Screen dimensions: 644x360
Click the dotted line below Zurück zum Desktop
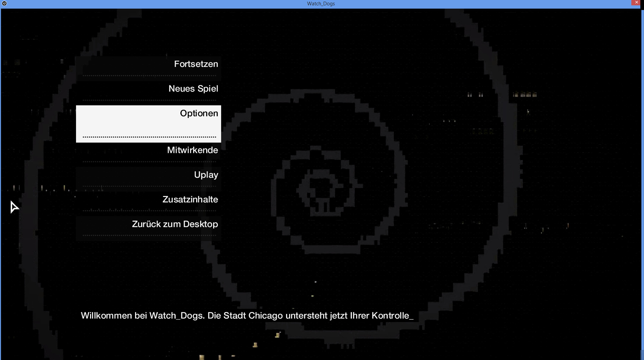(x=149, y=235)
